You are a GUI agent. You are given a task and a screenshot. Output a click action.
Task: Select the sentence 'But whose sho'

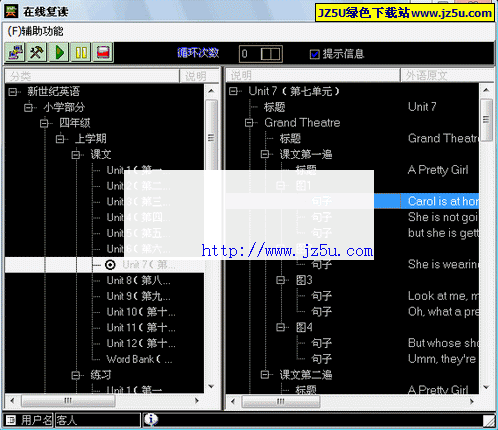tap(443, 343)
